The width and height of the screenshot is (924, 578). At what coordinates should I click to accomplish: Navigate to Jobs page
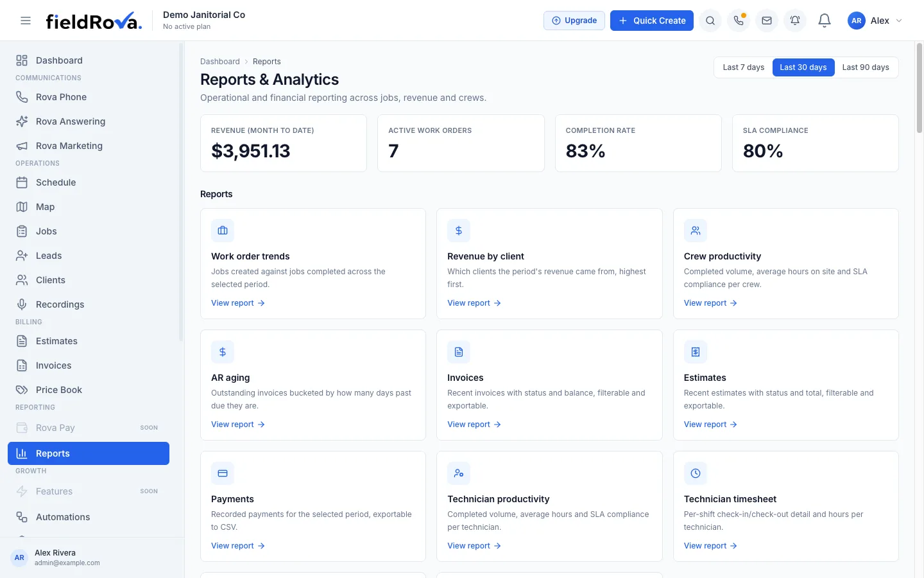[89, 231]
